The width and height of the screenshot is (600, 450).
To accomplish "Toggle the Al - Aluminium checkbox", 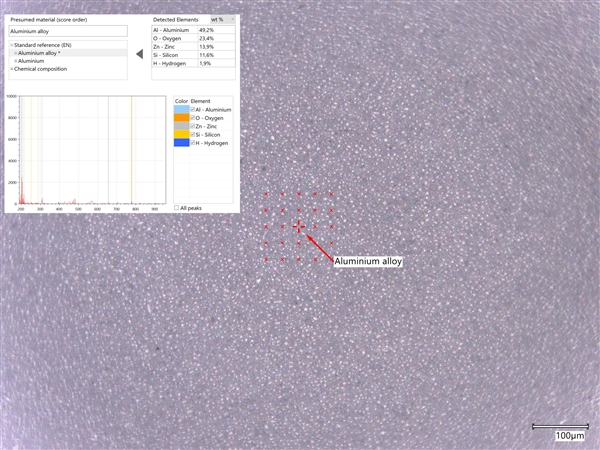I will click(193, 109).
